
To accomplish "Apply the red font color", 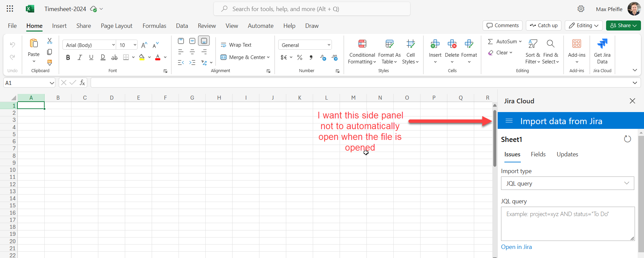I will click(158, 57).
